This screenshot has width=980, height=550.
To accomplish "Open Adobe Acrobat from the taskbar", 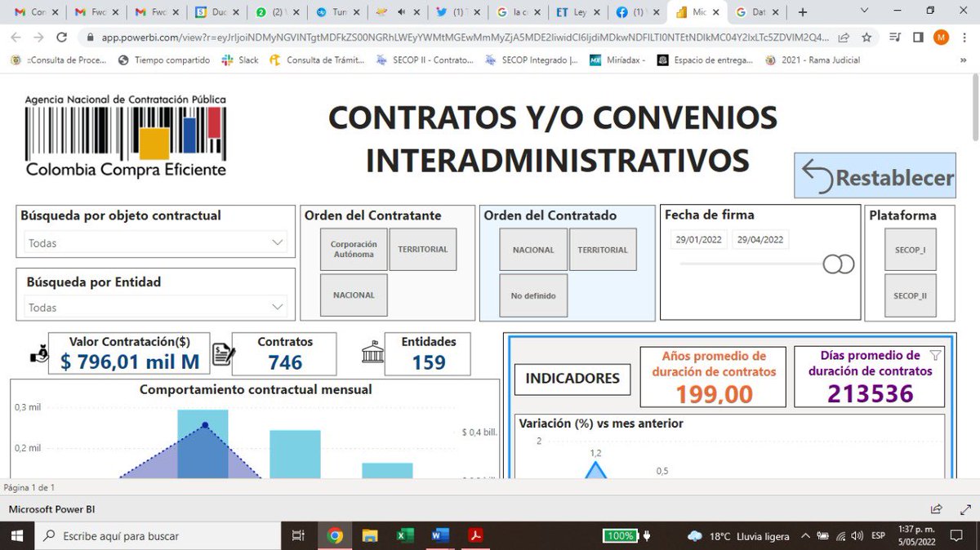I will [476, 536].
